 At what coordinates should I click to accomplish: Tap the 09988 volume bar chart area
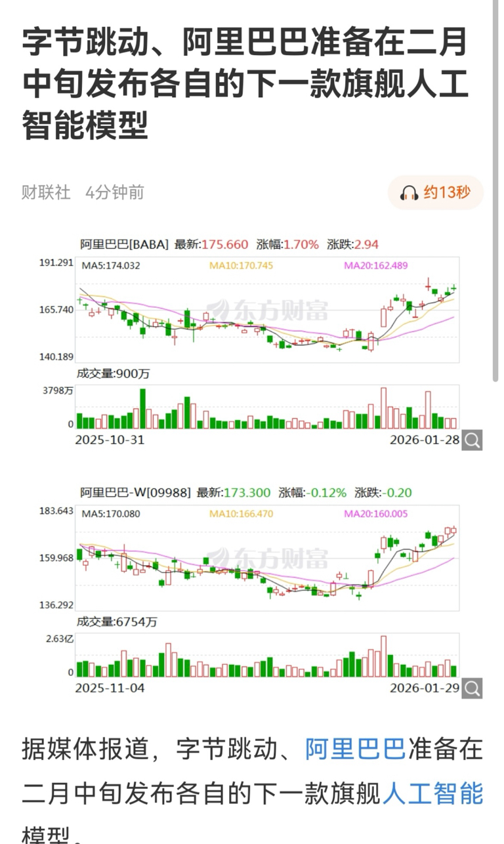pos(268,655)
